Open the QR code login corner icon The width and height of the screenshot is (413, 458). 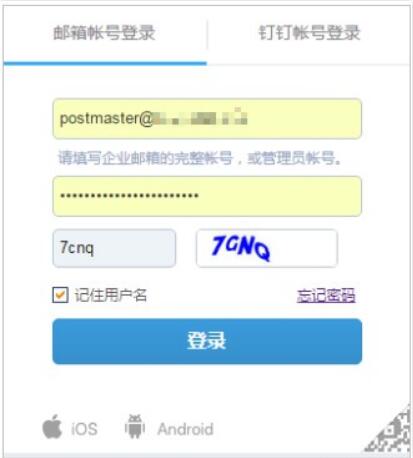pyautogui.click(x=390, y=431)
